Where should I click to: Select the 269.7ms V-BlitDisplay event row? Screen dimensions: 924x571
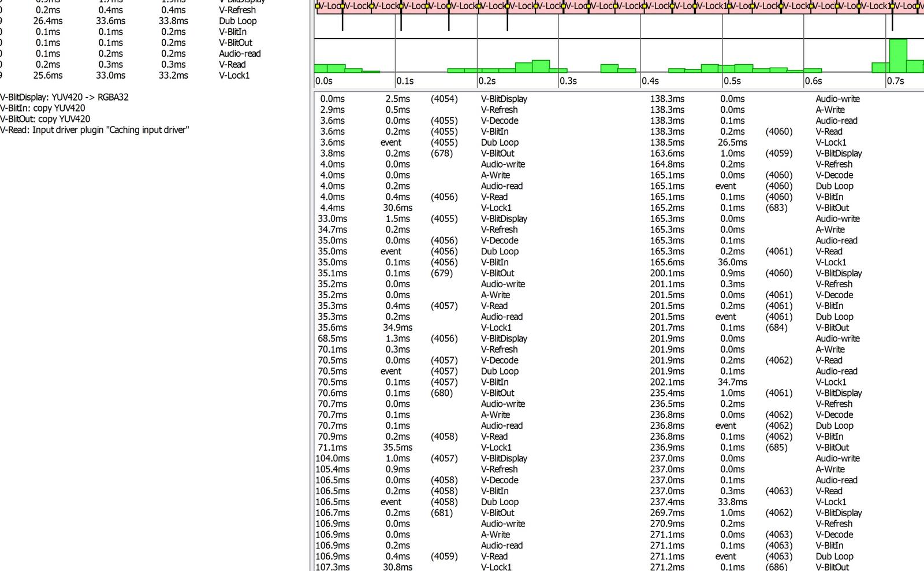point(757,513)
